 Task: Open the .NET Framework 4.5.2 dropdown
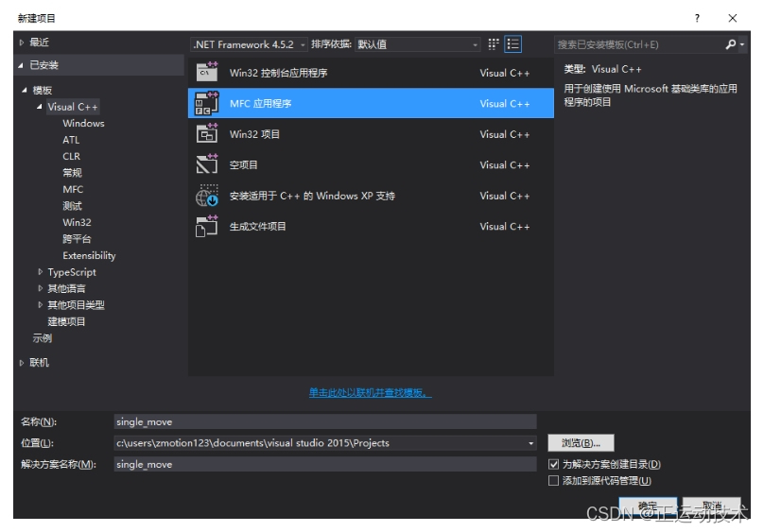click(x=249, y=44)
